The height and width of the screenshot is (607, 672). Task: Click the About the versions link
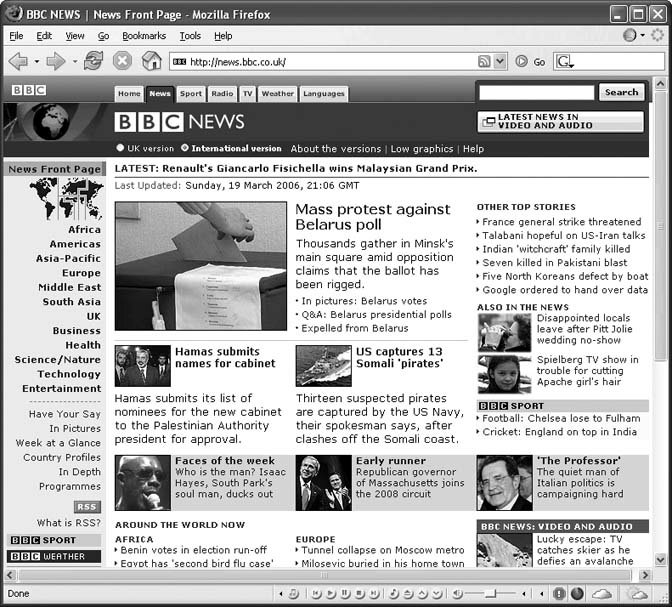[x=336, y=149]
